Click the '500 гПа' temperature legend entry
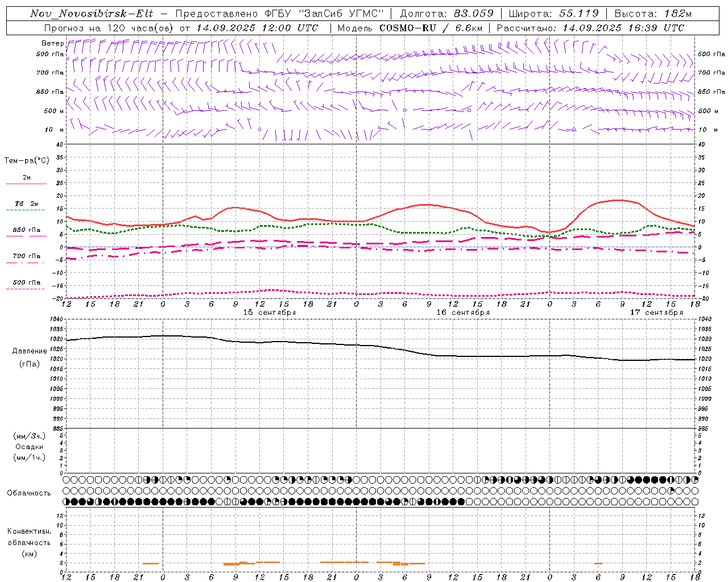728x582 pixels. pyautogui.click(x=27, y=282)
